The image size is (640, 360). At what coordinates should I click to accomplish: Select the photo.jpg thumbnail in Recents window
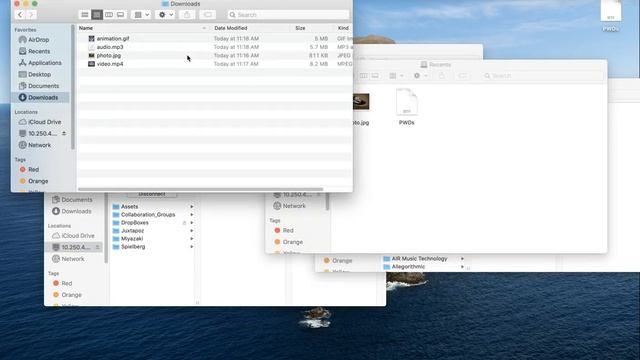(361, 102)
